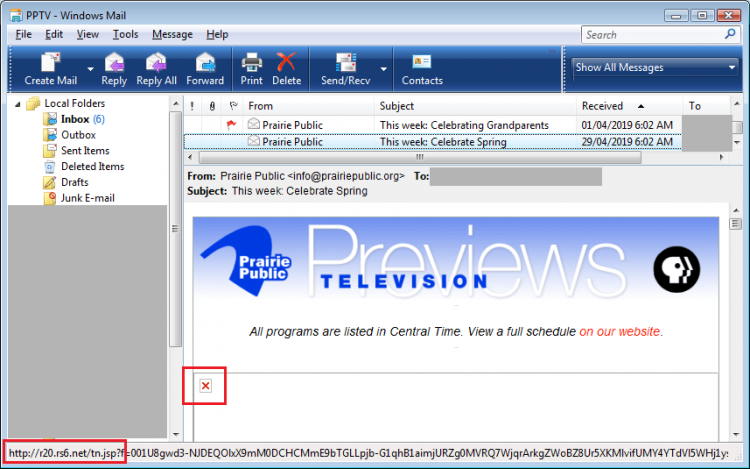Open the Send/Recv dropdown arrow

pos(384,69)
